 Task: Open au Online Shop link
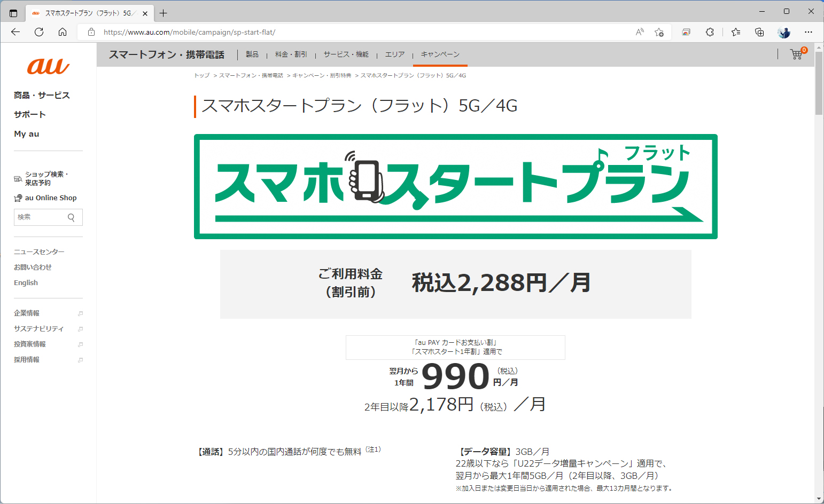click(51, 198)
